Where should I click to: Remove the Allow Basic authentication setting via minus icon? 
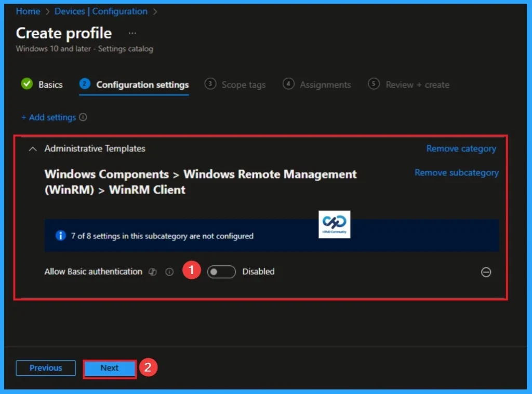[x=486, y=272]
